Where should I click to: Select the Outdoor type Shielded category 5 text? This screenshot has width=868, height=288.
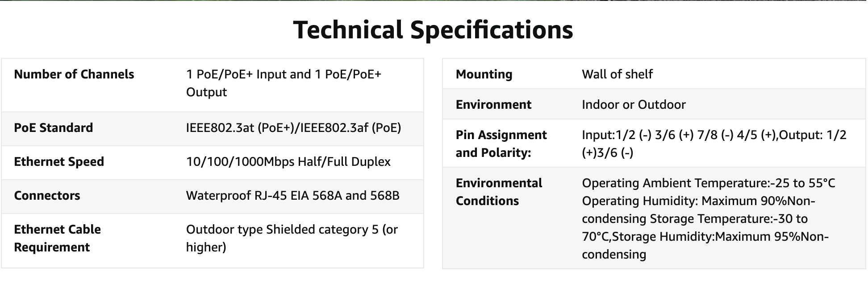pyautogui.click(x=292, y=230)
